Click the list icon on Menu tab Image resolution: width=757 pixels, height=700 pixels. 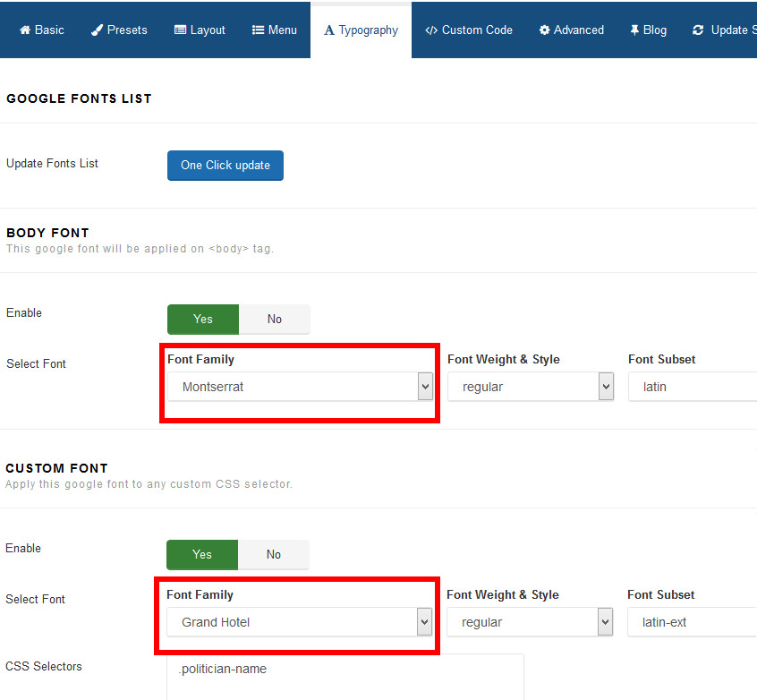(x=258, y=30)
